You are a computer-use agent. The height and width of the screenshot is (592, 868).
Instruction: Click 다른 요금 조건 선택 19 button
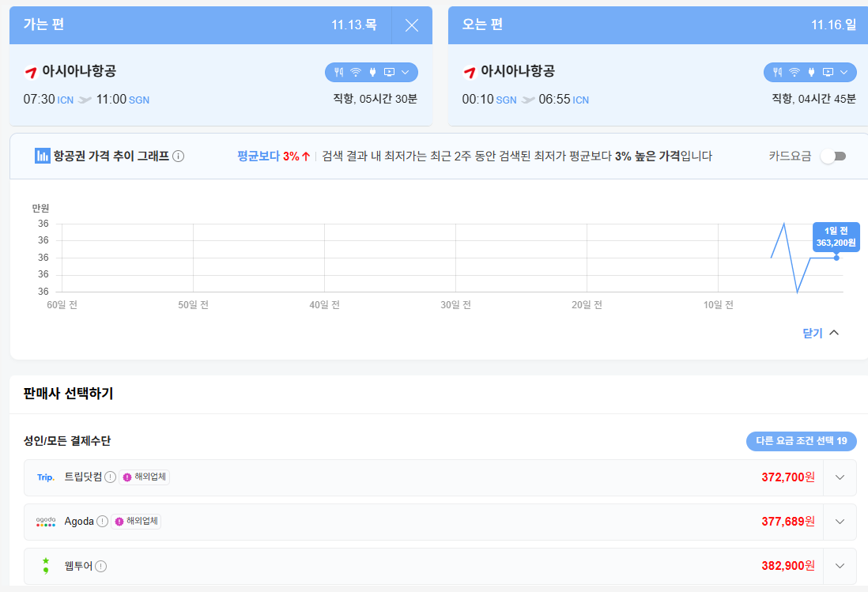point(801,441)
